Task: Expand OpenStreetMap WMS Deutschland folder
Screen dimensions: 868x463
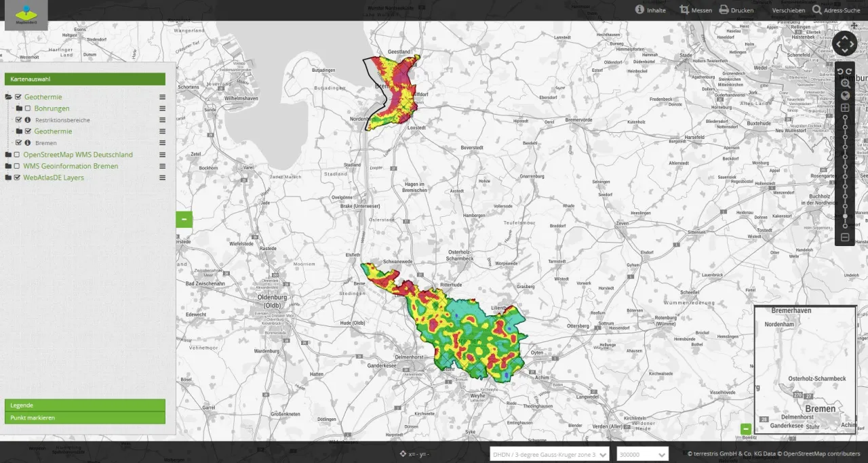Action: (8, 155)
